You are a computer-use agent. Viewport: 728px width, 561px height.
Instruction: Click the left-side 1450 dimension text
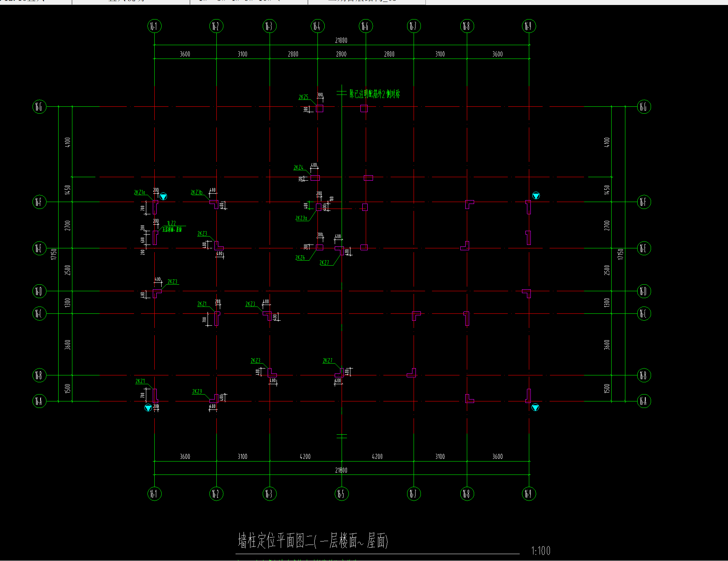coord(68,189)
